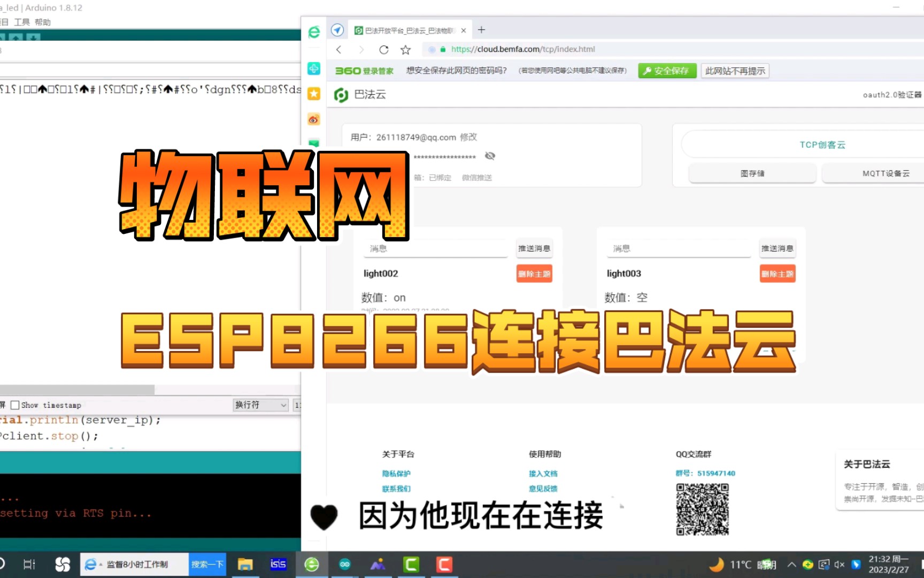
Task: Click the taskbar search box with 监督8小时工作制
Action: click(x=134, y=564)
